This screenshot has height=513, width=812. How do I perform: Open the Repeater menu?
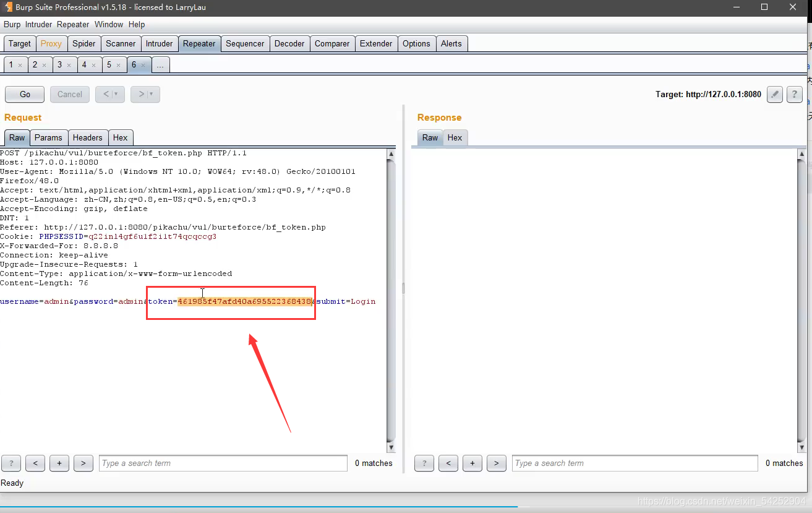tap(73, 25)
